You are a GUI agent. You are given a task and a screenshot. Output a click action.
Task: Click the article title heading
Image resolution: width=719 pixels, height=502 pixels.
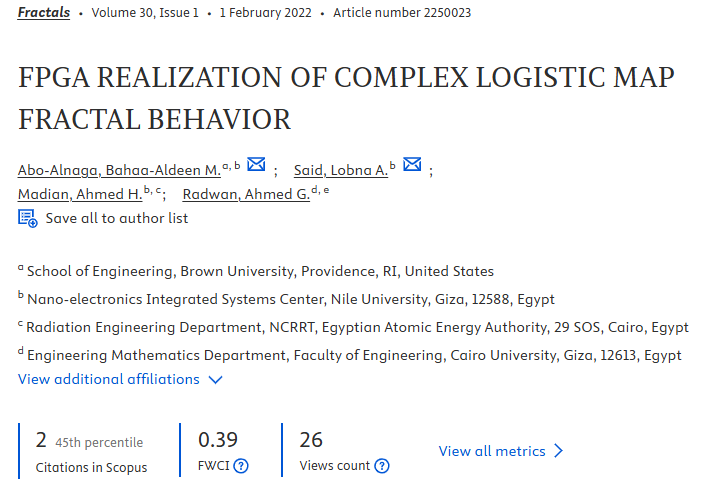pyautogui.click(x=346, y=98)
